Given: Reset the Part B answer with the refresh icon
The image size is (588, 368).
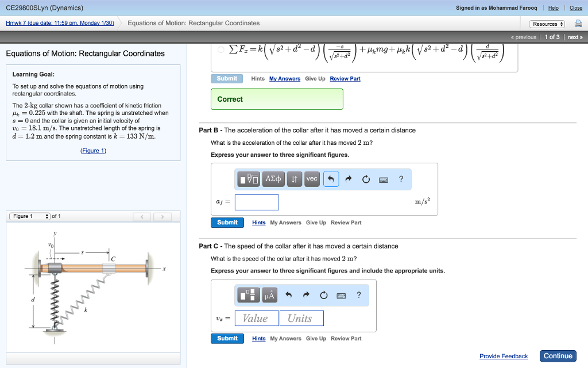Looking at the screenshot, I should pos(365,179).
